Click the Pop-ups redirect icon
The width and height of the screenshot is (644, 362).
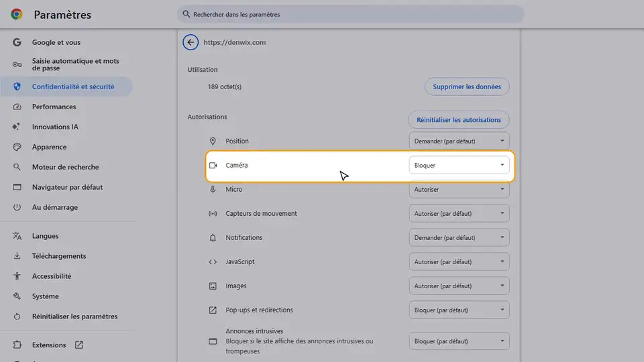[x=213, y=310]
